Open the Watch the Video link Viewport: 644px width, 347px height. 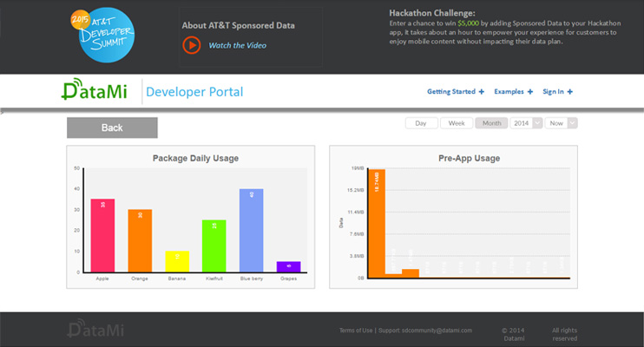point(237,45)
